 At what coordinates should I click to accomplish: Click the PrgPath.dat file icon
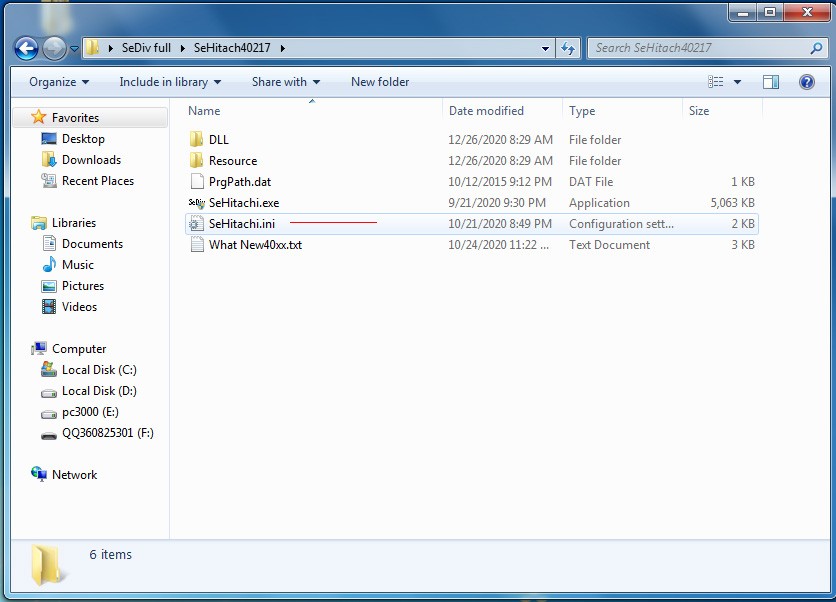click(196, 182)
